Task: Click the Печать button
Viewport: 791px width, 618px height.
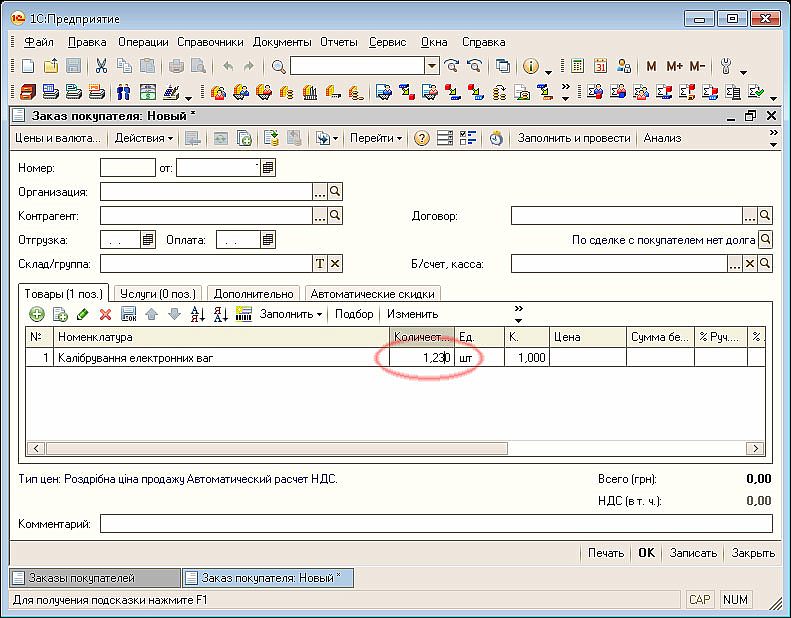Action: (x=606, y=553)
